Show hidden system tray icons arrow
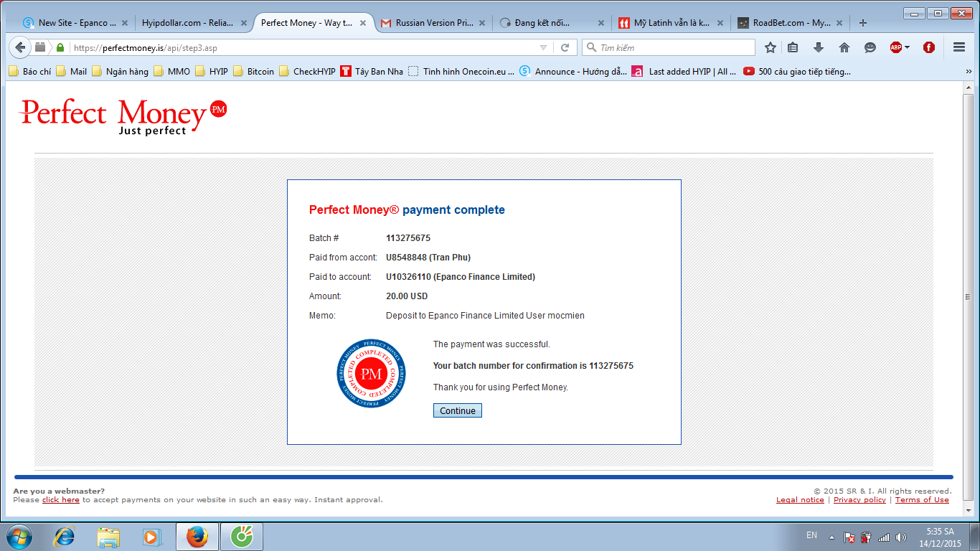 click(831, 537)
